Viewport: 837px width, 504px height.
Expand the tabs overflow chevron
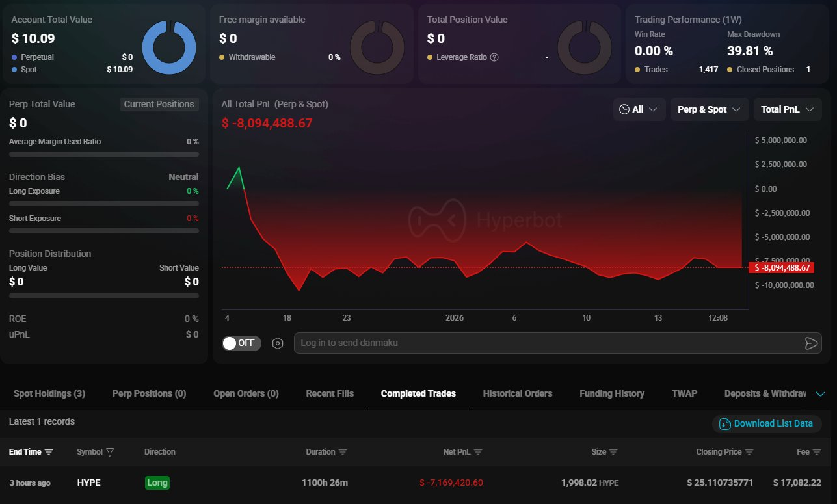[820, 394]
